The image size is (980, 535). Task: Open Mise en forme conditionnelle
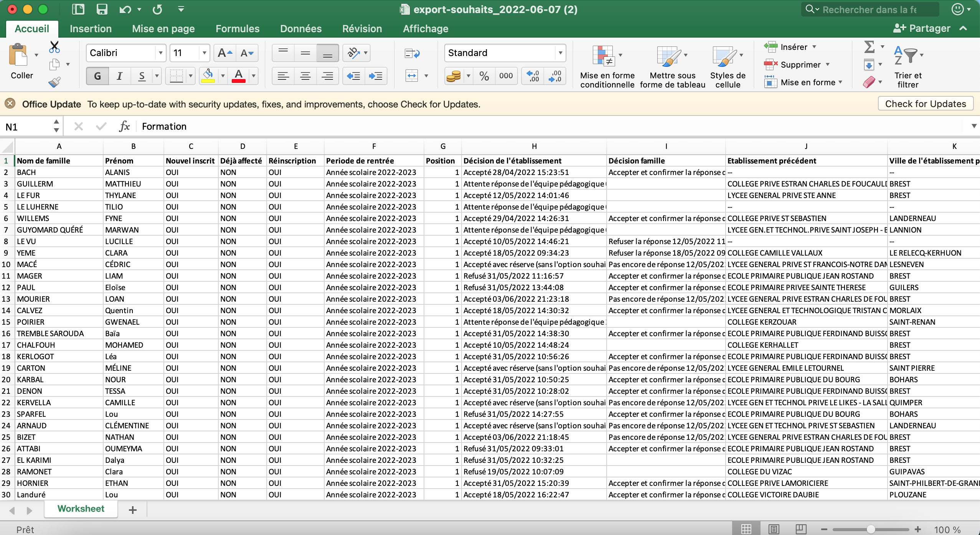607,67
